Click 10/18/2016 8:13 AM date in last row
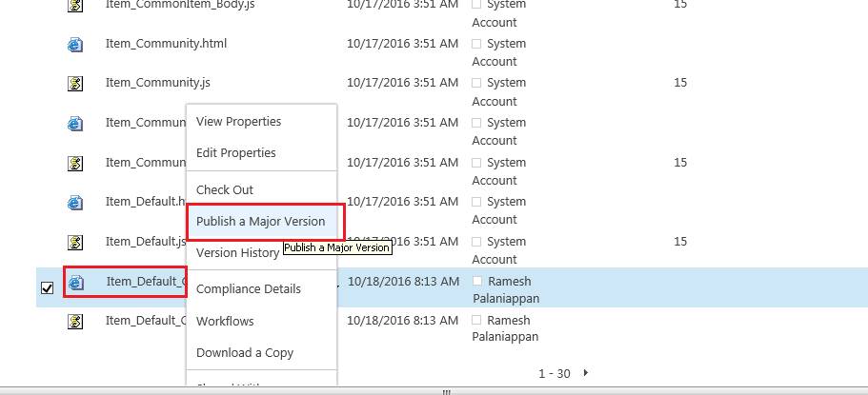The image size is (868, 395). (x=403, y=321)
